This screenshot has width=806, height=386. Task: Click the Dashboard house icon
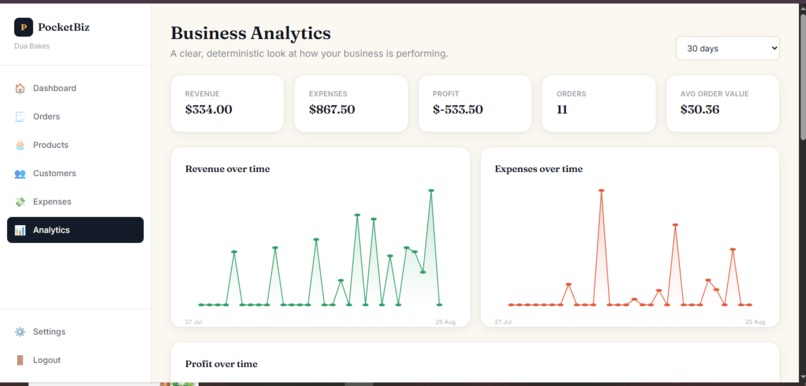coord(20,88)
